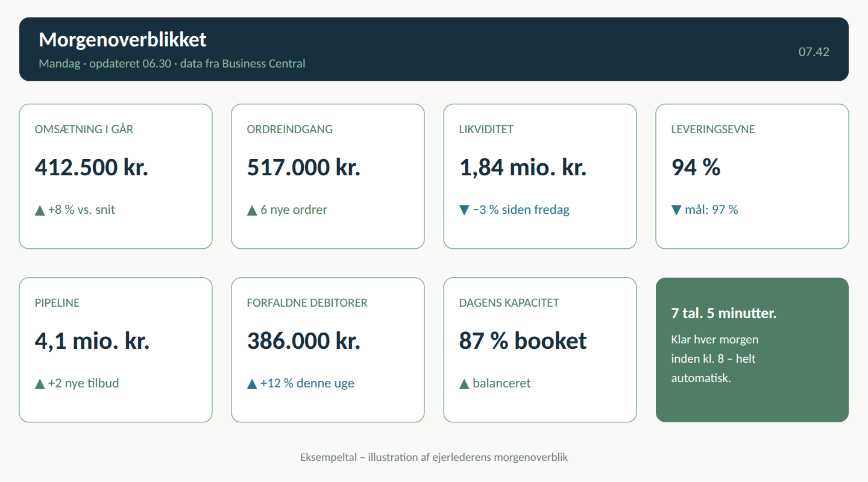The width and height of the screenshot is (868, 482).
Task: Click the Morgenoverblikket title
Action: pyautogui.click(x=122, y=40)
